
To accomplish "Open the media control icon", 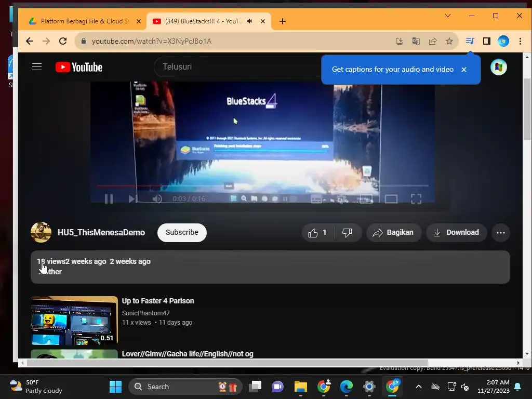I will pos(470,41).
